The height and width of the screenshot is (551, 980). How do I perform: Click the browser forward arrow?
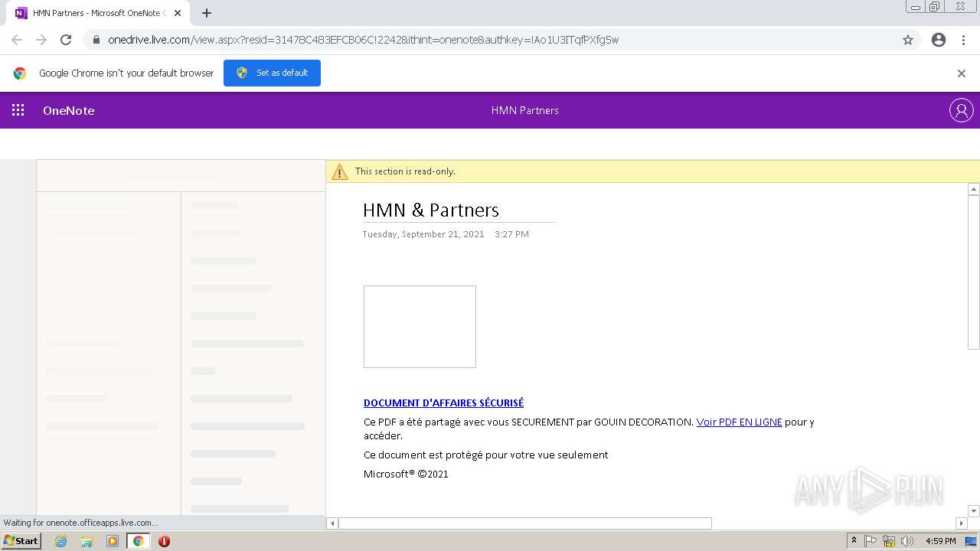pos(41,40)
